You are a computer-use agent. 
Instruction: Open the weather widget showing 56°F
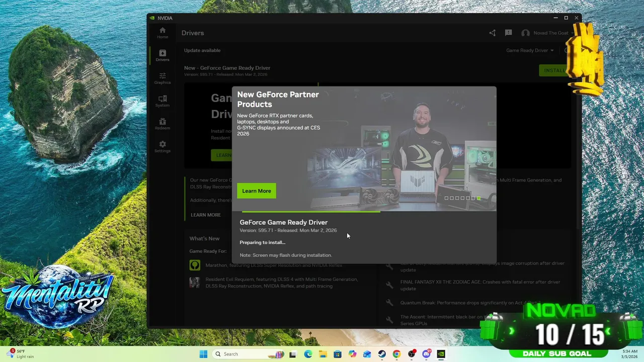pyautogui.click(x=20, y=354)
